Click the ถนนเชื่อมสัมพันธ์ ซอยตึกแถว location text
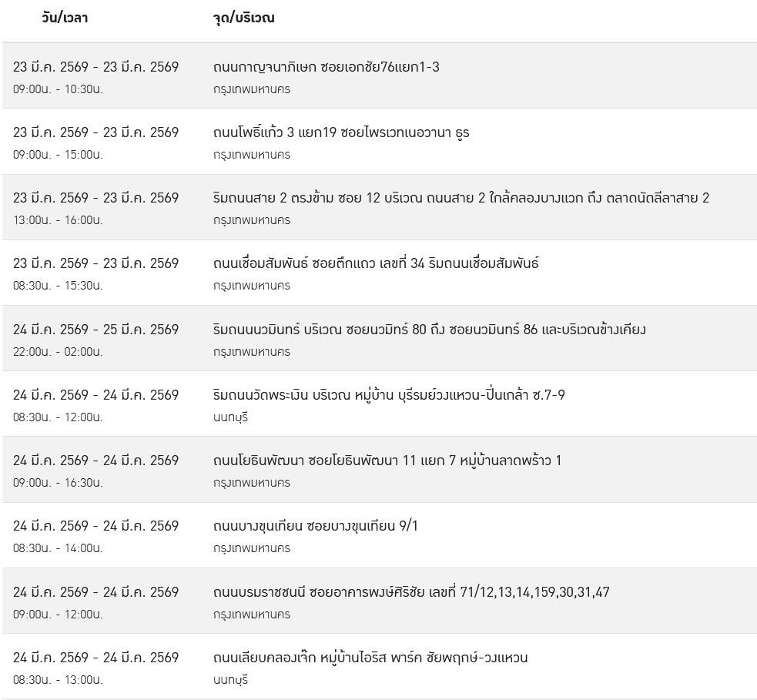The width and height of the screenshot is (757, 700). [376, 263]
